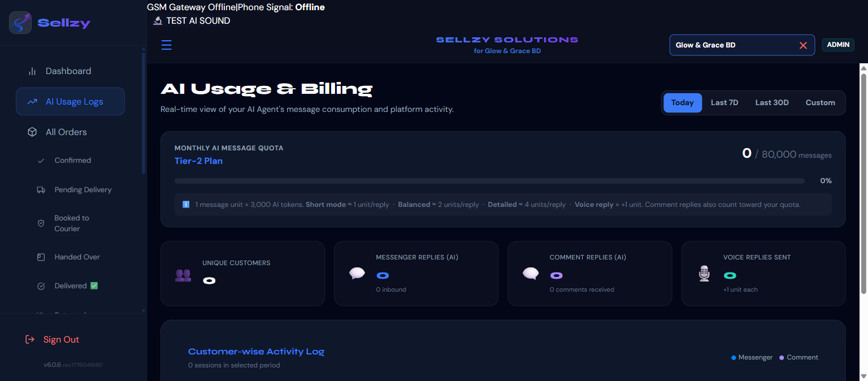The image size is (868, 381).
Task: Click the 'for Glow & Grace BD' subtitle
Action: [507, 51]
